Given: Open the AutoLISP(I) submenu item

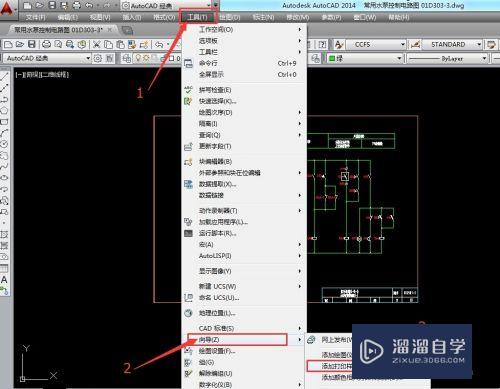Looking at the screenshot, I should tap(244, 256).
